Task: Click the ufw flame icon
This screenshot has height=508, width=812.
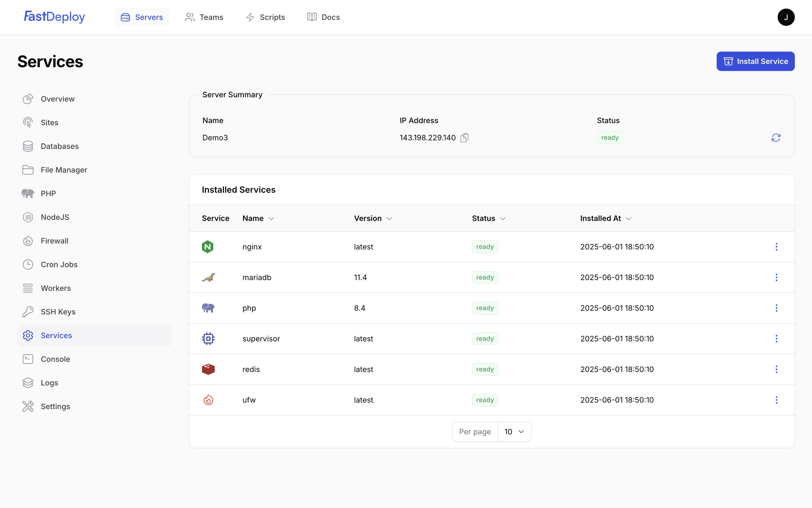Action: point(208,400)
